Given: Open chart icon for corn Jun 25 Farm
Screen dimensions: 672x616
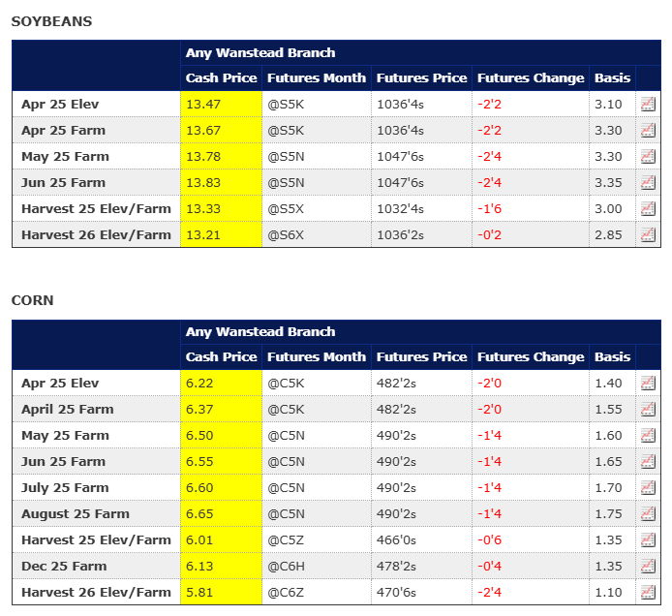Looking at the screenshot, I should [648, 461].
